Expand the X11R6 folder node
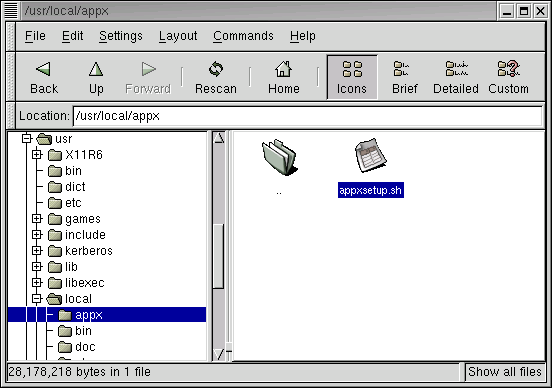The width and height of the screenshot is (552, 388). [37, 154]
